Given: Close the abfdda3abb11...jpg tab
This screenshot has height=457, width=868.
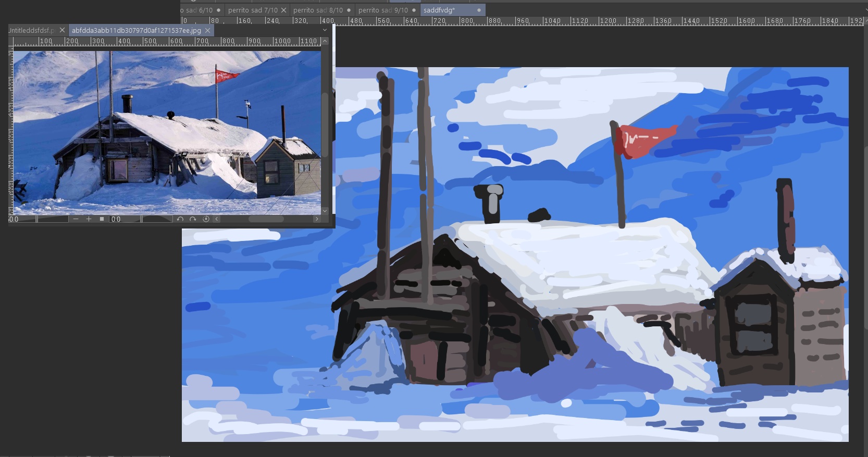Looking at the screenshot, I should (207, 30).
